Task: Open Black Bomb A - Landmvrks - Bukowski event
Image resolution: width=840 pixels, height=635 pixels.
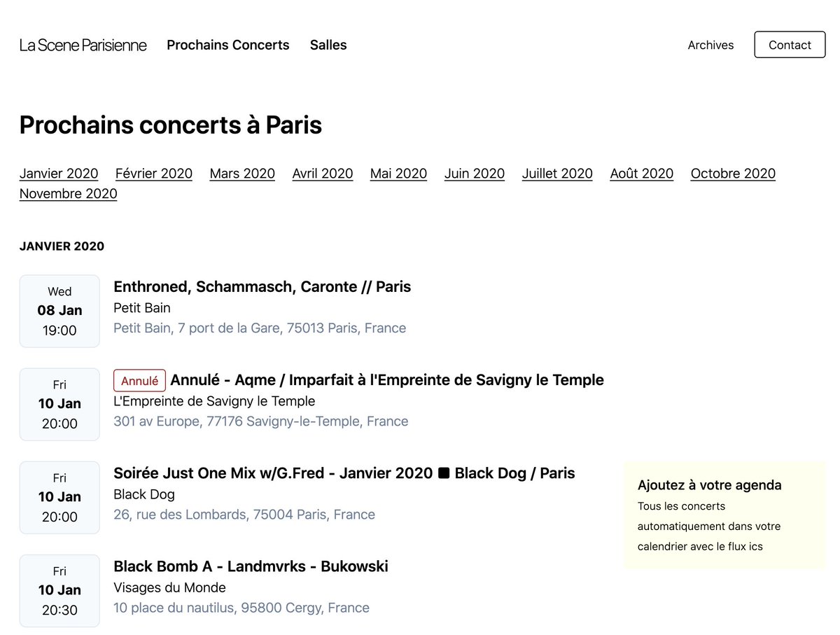Action: coord(251,566)
